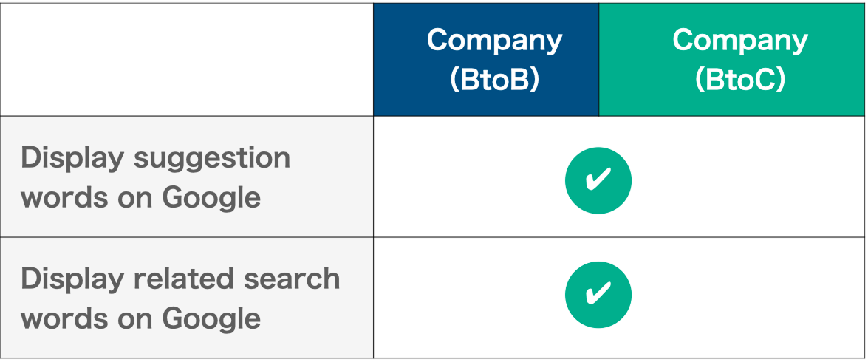This screenshot has height=362, width=868.
Task: Click the '(BtoB)' text in the blue header
Action: pos(494,80)
